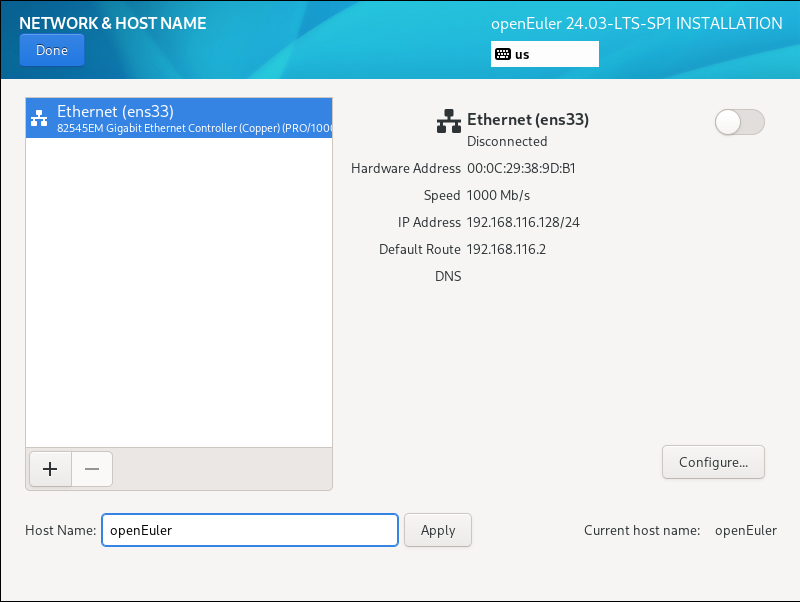Select Ethernet (ens33) in the device list

179,118
